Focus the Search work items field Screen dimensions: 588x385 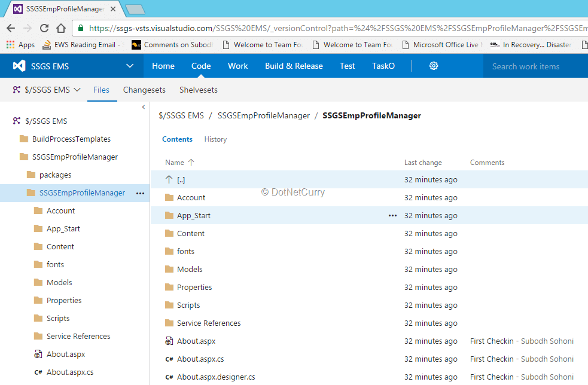pyautogui.click(x=535, y=66)
